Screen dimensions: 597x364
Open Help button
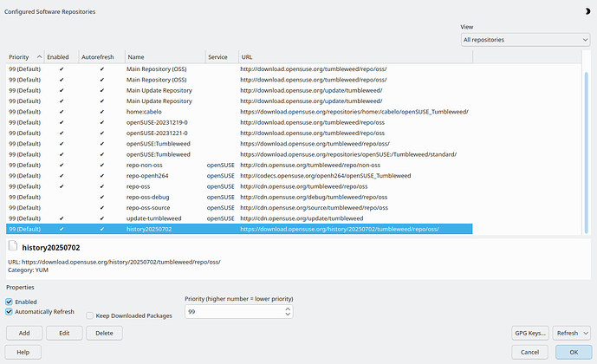coord(23,352)
